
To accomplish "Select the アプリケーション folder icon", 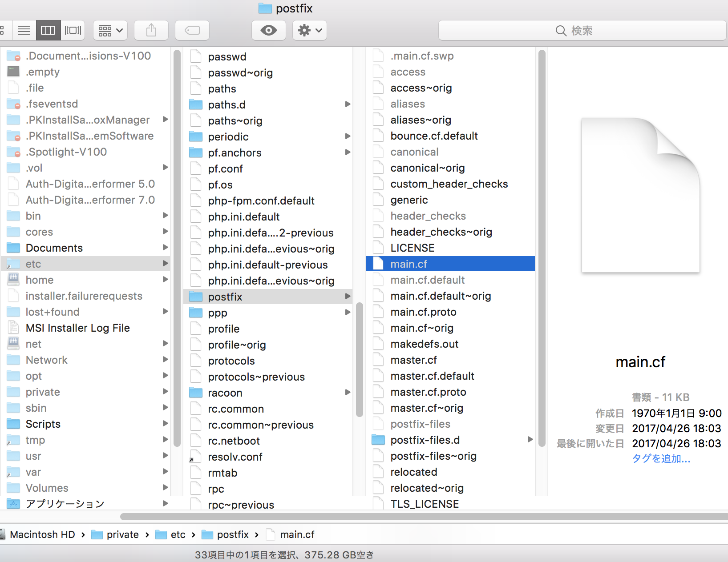I will coord(13,503).
